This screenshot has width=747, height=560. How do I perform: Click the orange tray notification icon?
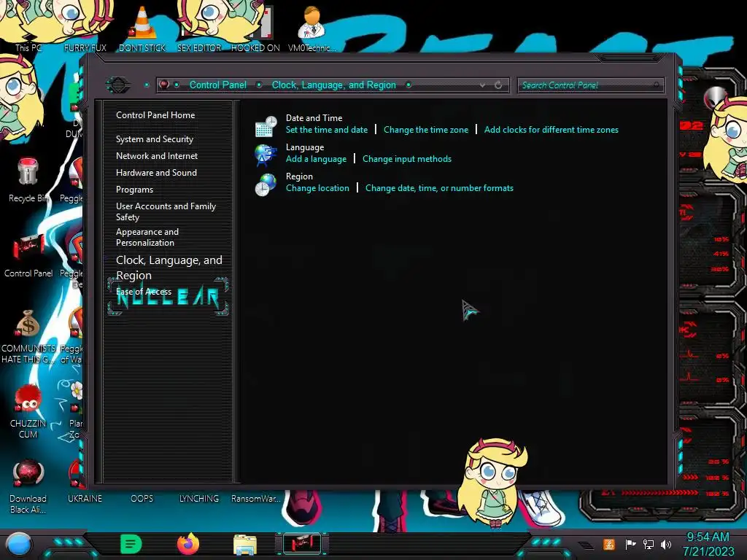click(609, 544)
